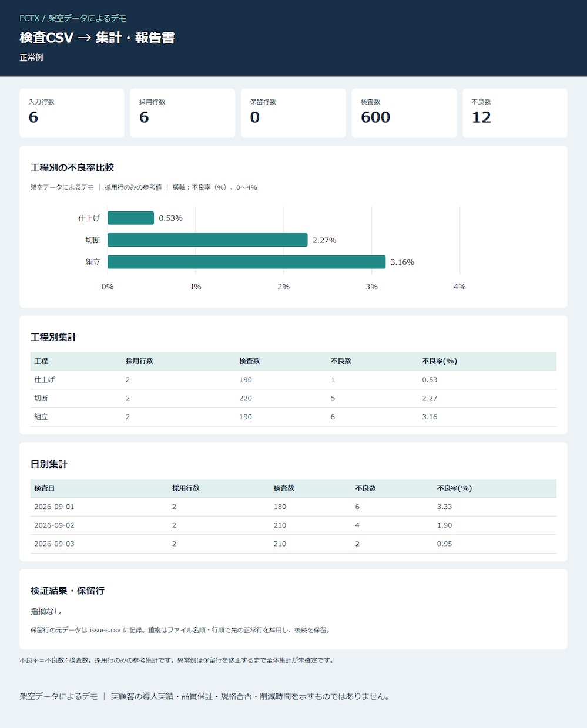Click the 入力行数 summary card

72,113
